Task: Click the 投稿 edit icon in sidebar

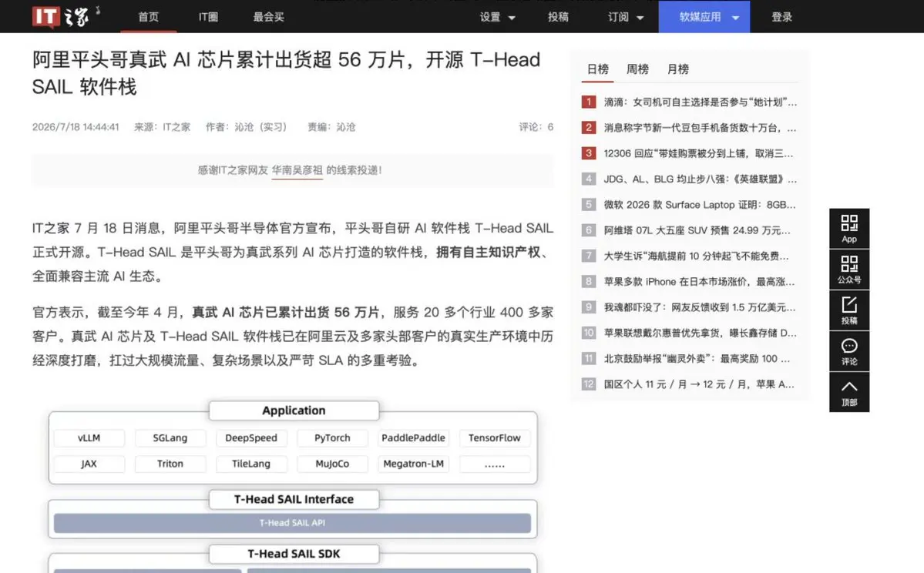Action: click(848, 310)
